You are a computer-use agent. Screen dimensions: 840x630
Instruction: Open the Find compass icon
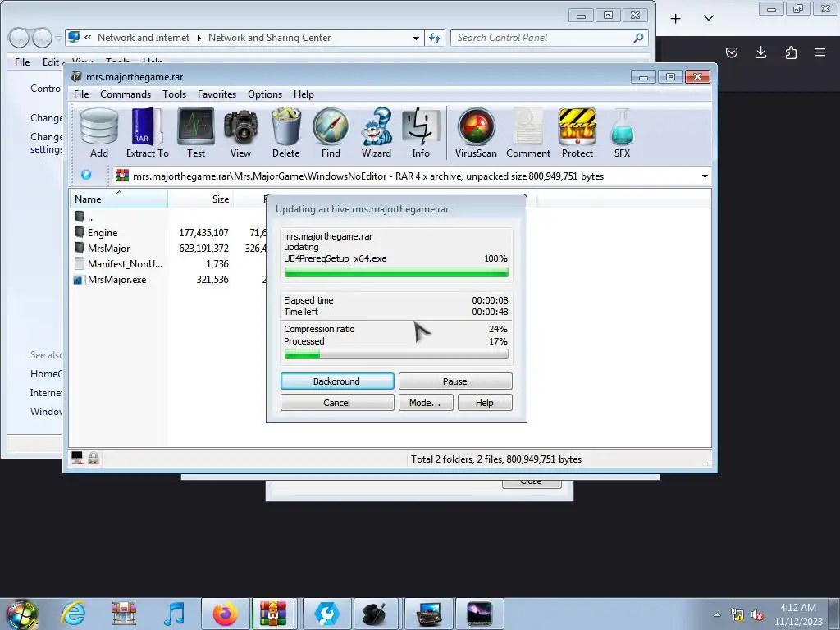click(x=331, y=133)
